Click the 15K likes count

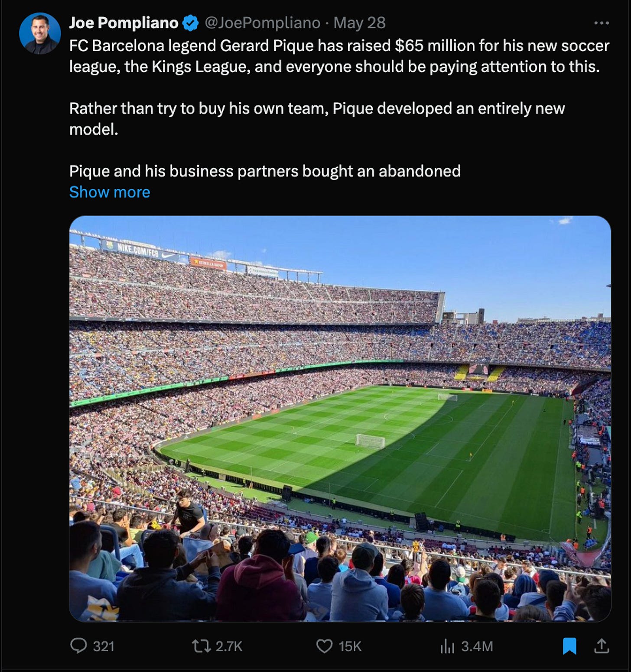coord(350,646)
